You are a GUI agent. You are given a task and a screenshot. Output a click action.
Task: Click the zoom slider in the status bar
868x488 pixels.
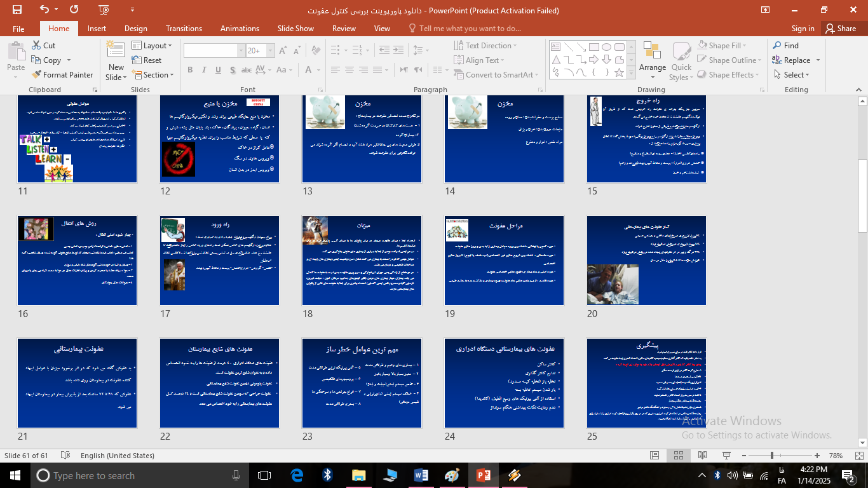(771, 456)
